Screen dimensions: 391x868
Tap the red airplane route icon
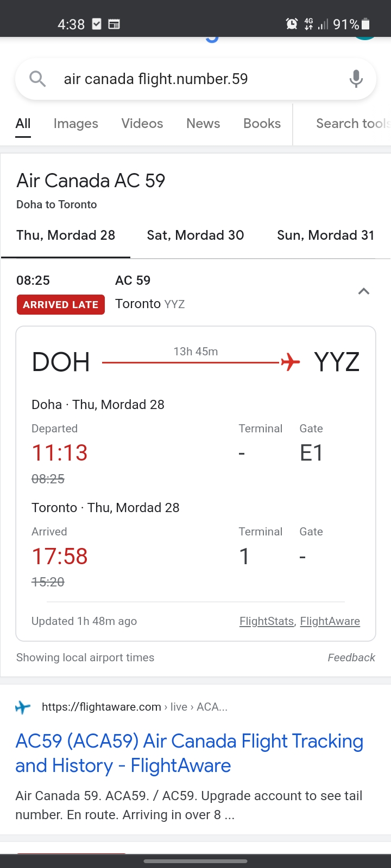[291, 361]
